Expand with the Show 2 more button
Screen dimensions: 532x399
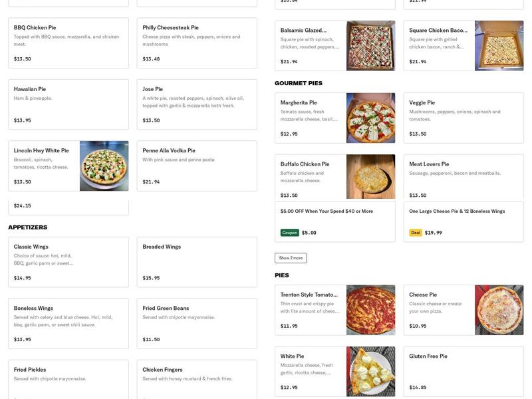click(x=290, y=257)
